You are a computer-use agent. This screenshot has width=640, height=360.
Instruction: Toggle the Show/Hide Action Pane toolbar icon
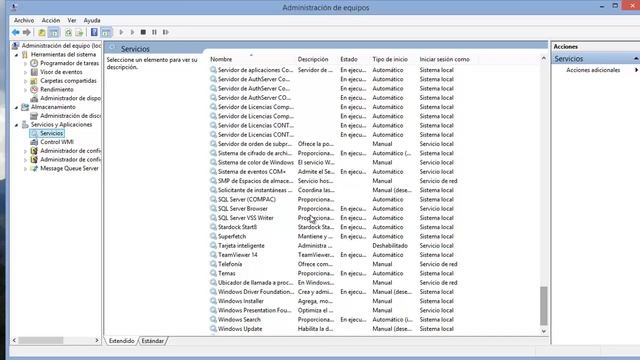pos(106,32)
